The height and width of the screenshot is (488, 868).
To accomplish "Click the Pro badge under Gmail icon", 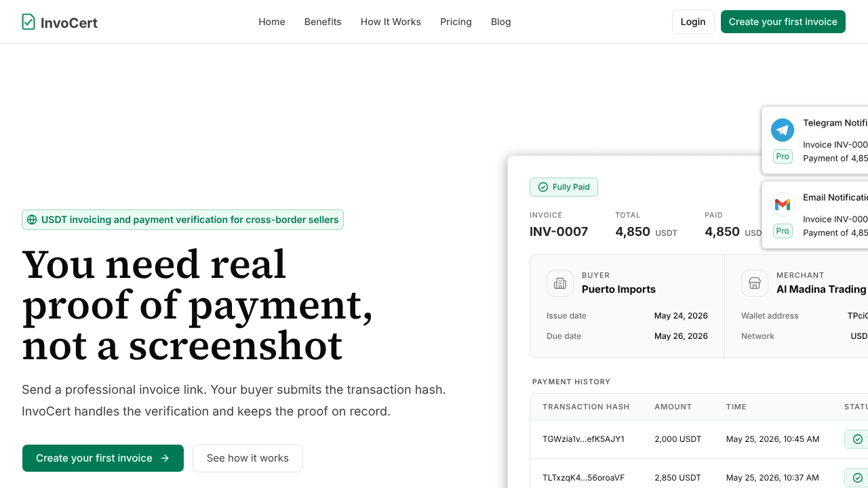I will coord(783,231).
